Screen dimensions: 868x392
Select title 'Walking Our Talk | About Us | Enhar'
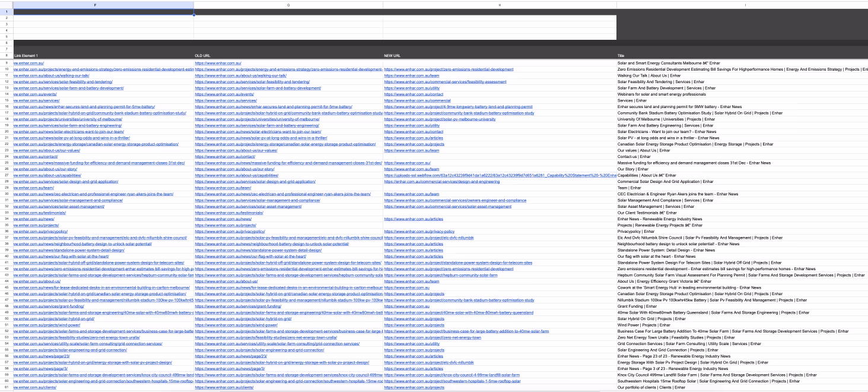coord(649,75)
